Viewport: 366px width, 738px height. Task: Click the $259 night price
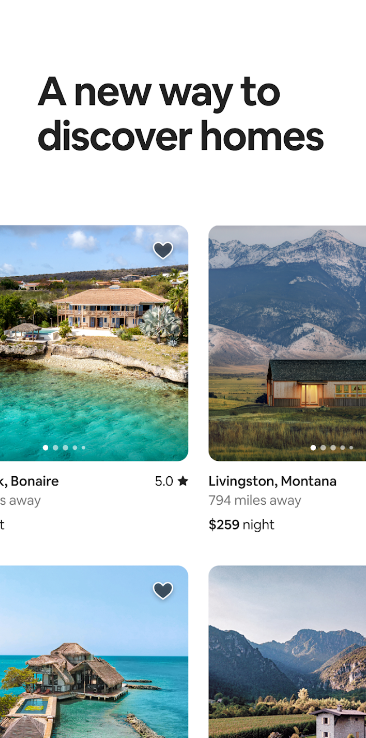(x=241, y=525)
